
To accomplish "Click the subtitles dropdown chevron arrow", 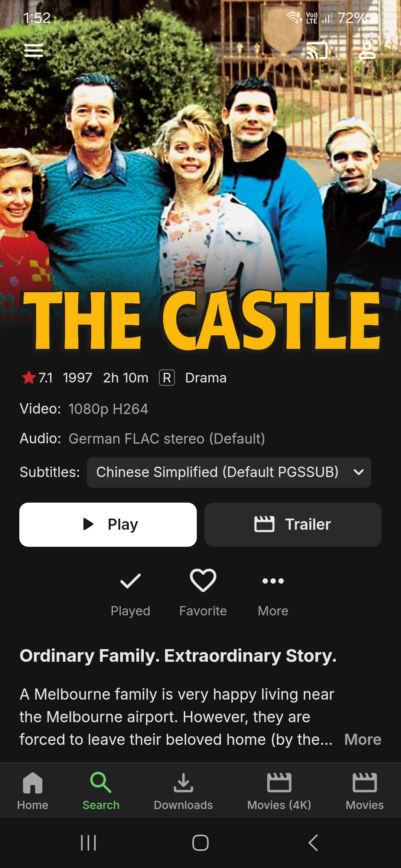I will click(x=359, y=472).
